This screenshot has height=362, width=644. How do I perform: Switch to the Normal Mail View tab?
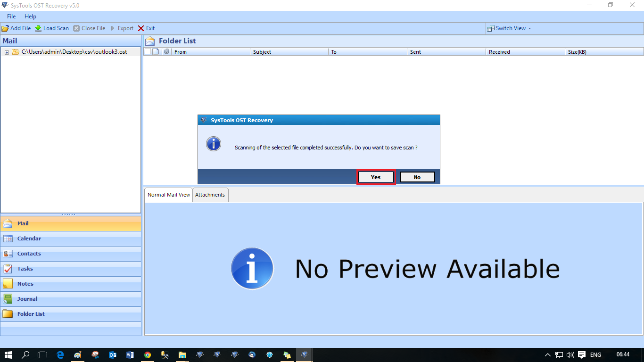pos(169,195)
